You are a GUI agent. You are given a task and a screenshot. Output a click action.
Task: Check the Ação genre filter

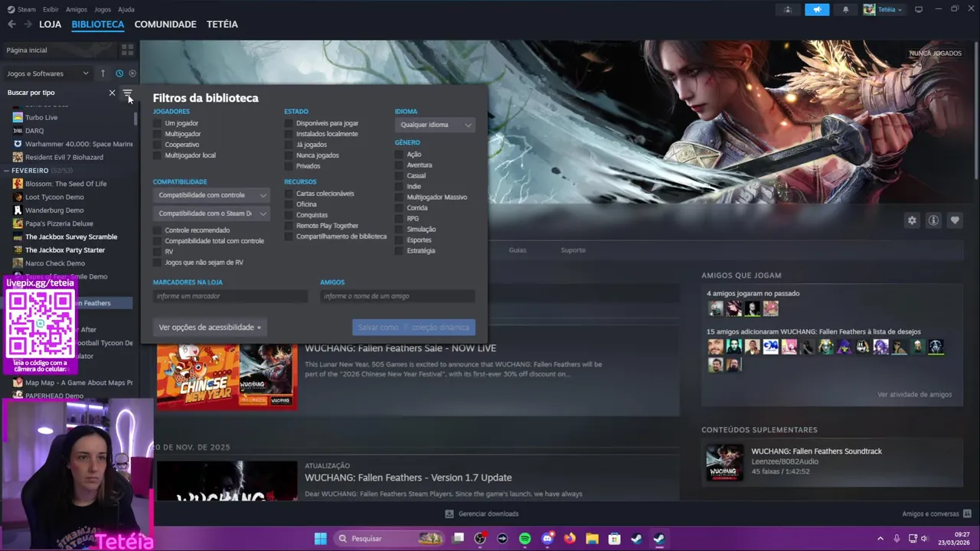[x=399, y=155]
